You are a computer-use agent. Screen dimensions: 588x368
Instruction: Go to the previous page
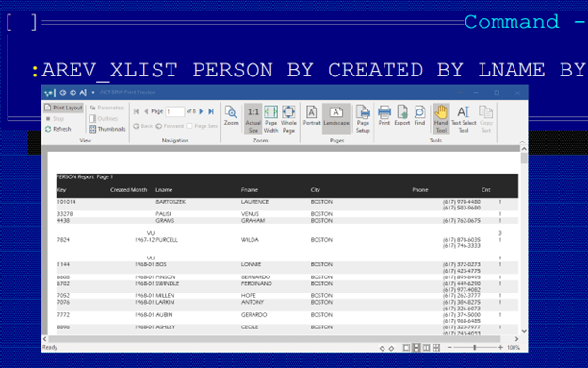pos(146,111)
